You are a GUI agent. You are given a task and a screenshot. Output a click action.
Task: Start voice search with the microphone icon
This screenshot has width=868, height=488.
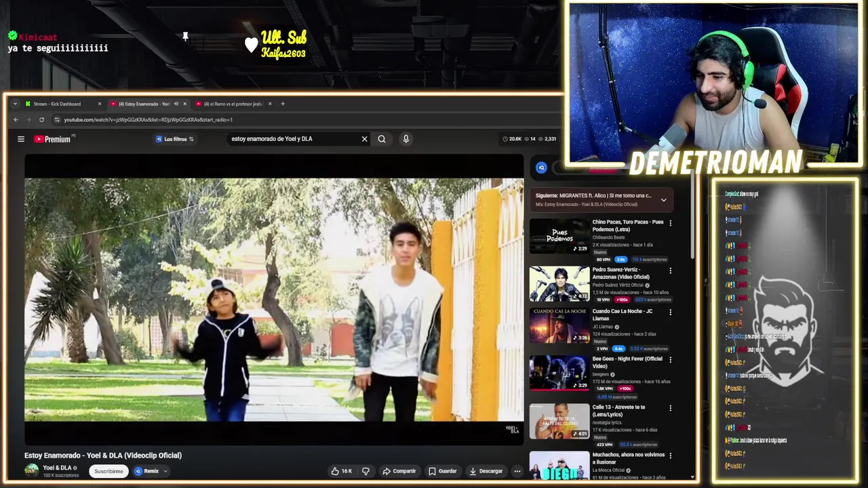coord(406,139)
